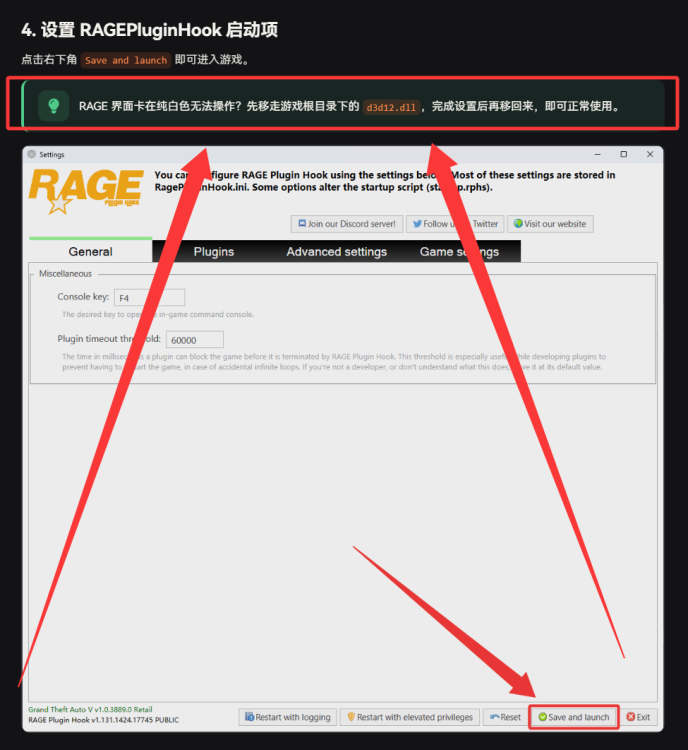This screenshot has width=688, height=750.
Task: Click the Plugin timeout threshold field
Action: (x=195, y=340)
